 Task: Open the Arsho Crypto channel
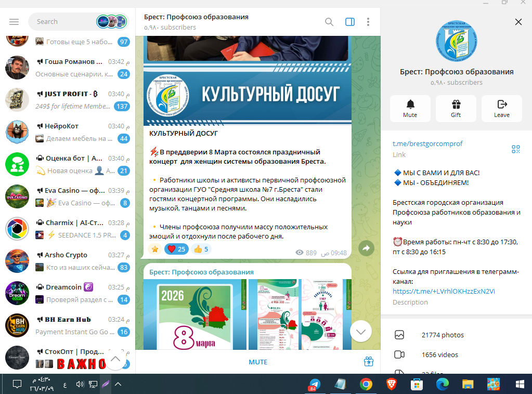coord(68,261)
